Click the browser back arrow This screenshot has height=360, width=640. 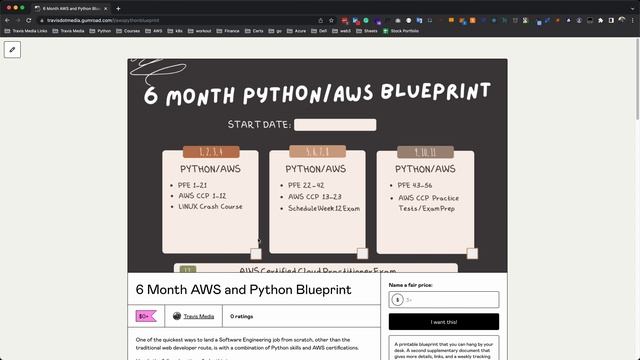(7, 20)
